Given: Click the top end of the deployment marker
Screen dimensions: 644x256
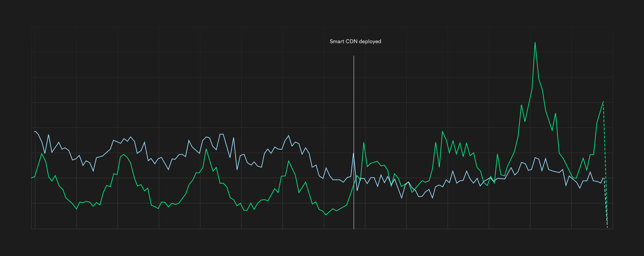Looking at the screenshot, I should point(354,56).
